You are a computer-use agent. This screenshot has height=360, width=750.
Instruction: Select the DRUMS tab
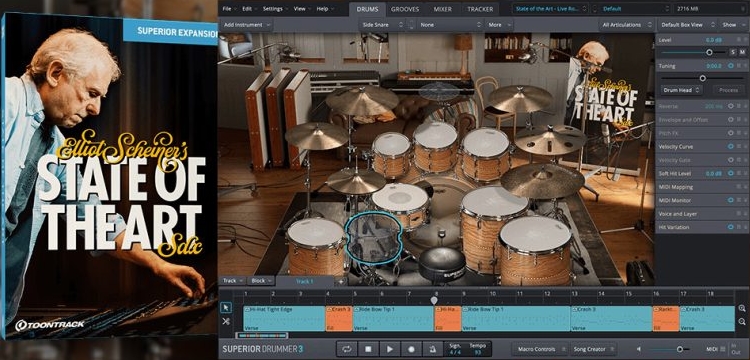[x=367, y=9]
